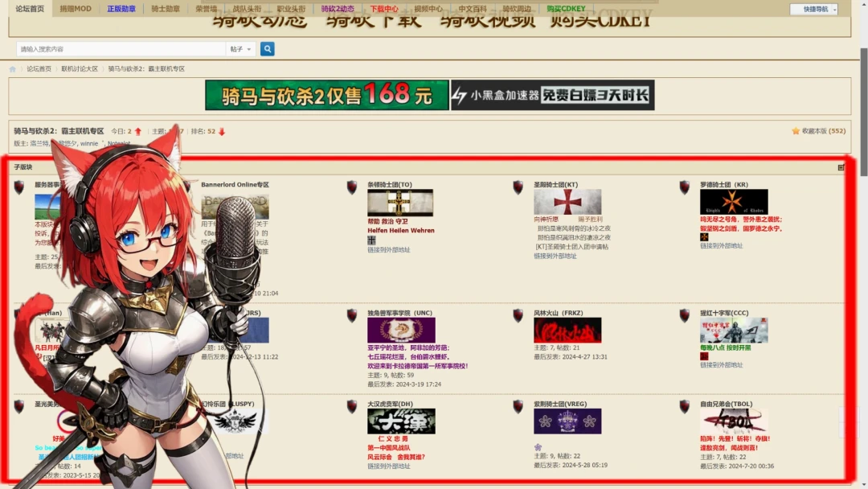This screenshot has width=868, height=489.
Task: Click red Templar cross banner thumbnail
Action: 567,202
